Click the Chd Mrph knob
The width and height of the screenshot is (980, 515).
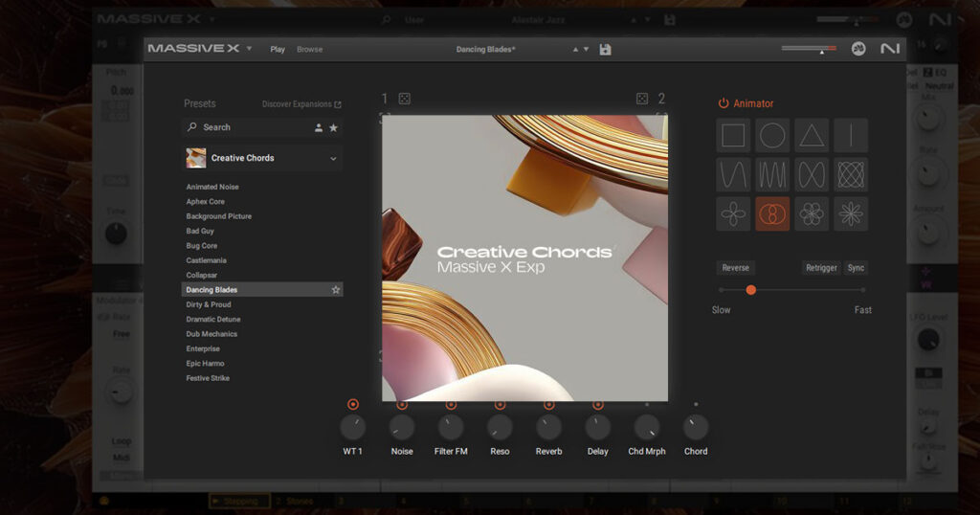pos(647,428)
